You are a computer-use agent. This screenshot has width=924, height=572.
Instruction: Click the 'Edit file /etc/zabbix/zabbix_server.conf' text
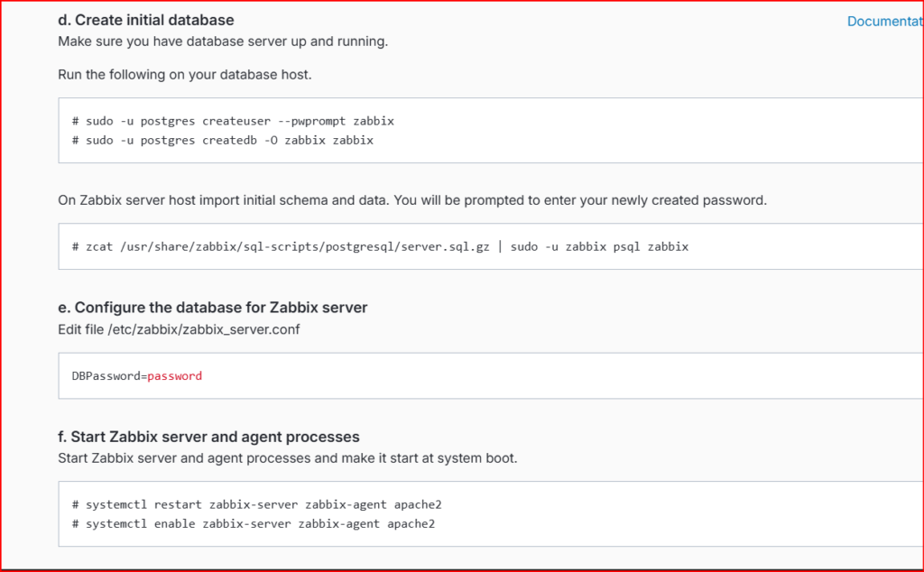pyautogui.click(x=179, y=329)
